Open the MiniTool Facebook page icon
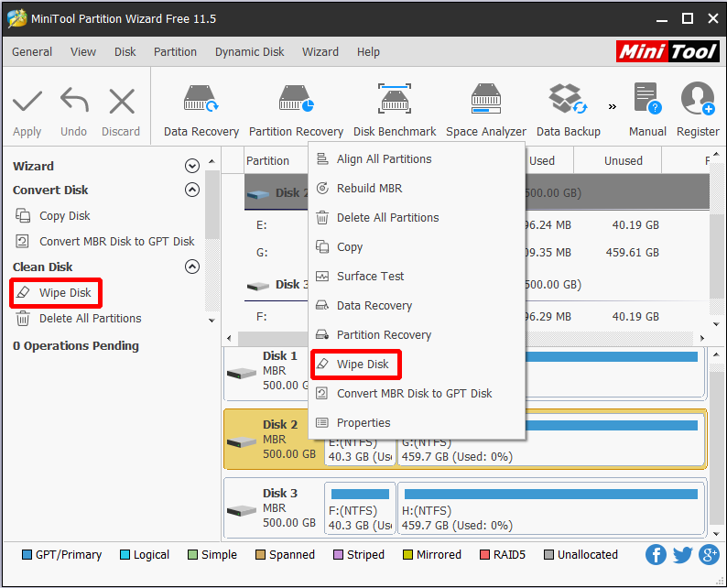Image resolution: width=727 pixels, height=588 pixels. (656, 555)
